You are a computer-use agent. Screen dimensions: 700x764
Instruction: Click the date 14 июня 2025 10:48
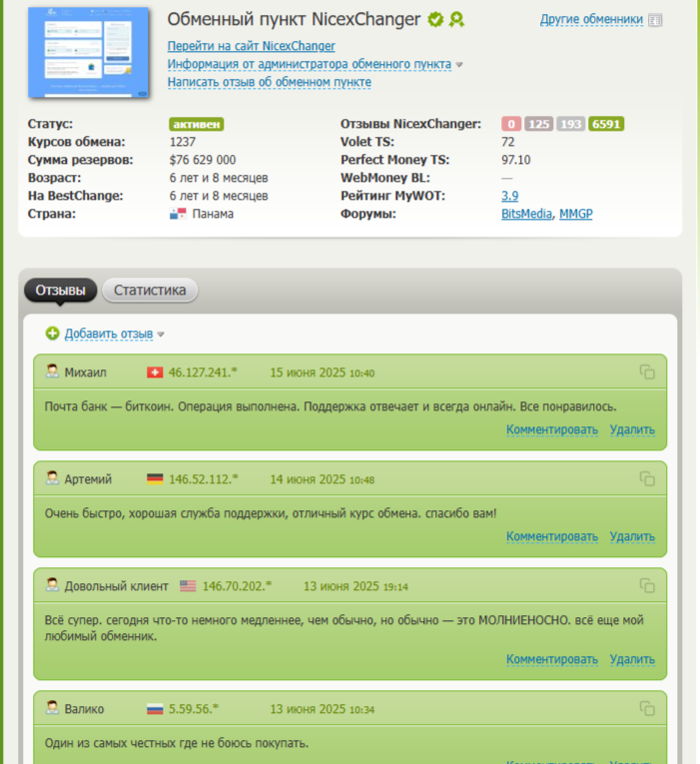(322, 479)
